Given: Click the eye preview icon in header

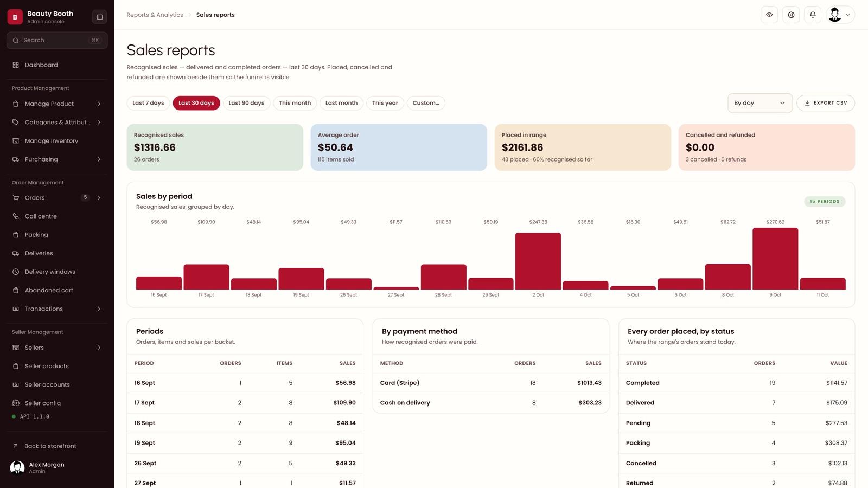Looking at the screenshot, I should tap(769, 15).
